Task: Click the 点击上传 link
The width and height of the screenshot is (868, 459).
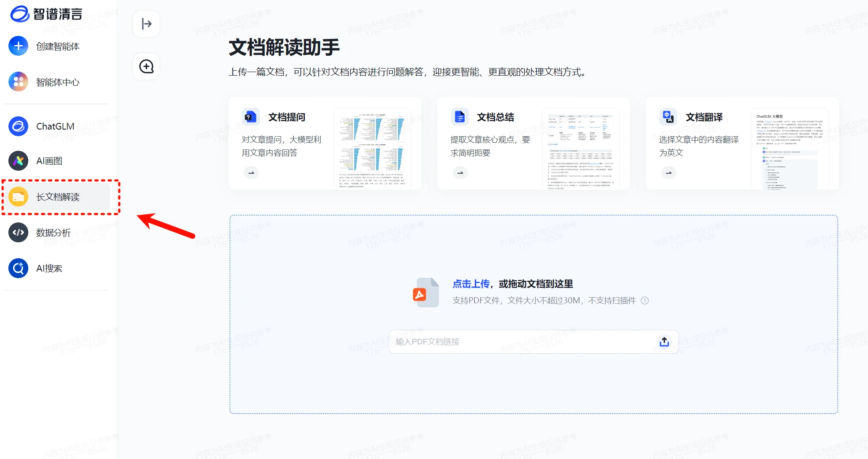Action: pos(471,284)
